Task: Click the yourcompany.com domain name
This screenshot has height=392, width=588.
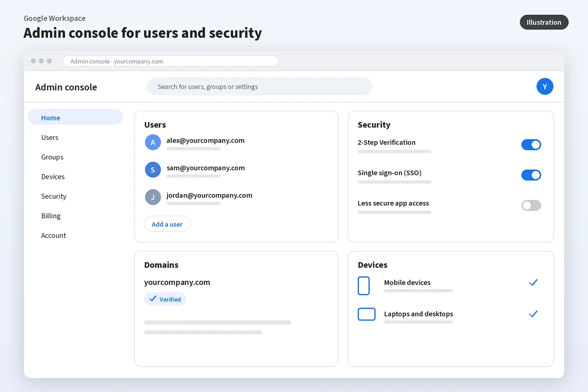Action: (177, 282)
